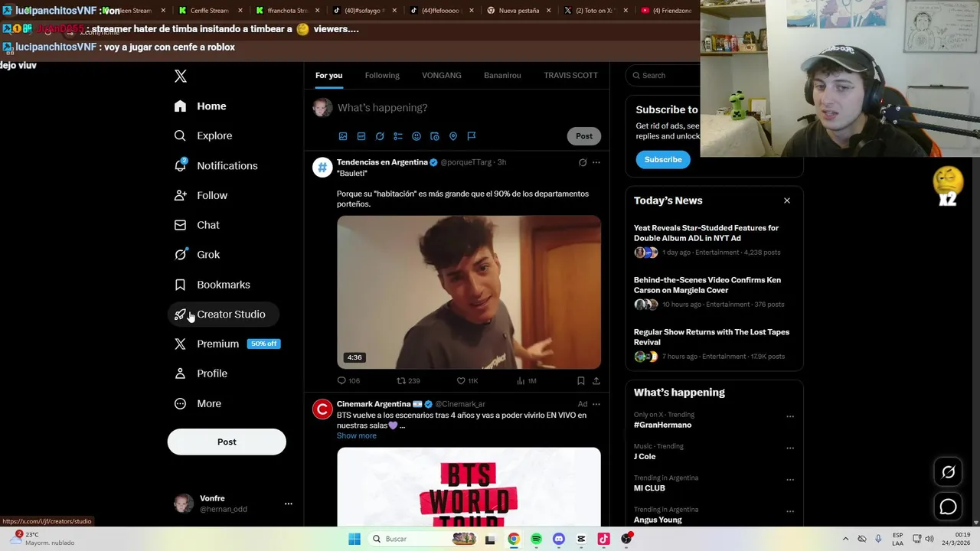Viewport: 980px width, 551px height.
Task: Click the blue Subscribe button
Action: pos(663,159)
